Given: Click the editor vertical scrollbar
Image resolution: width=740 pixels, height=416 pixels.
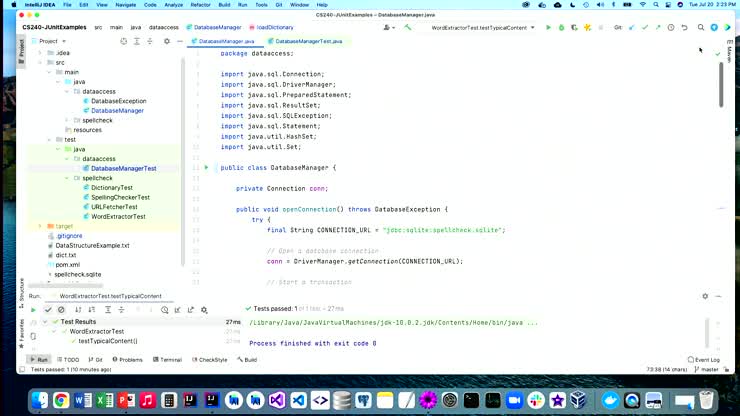Looking at the screenshot, I should tap(721, 84).
